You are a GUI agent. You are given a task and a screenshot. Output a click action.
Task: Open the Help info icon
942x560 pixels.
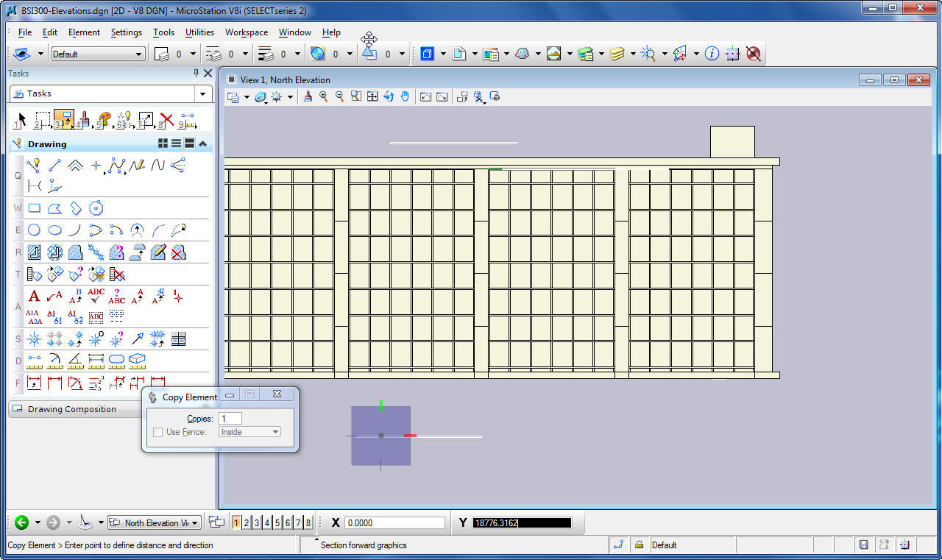(x=712, y=54)
